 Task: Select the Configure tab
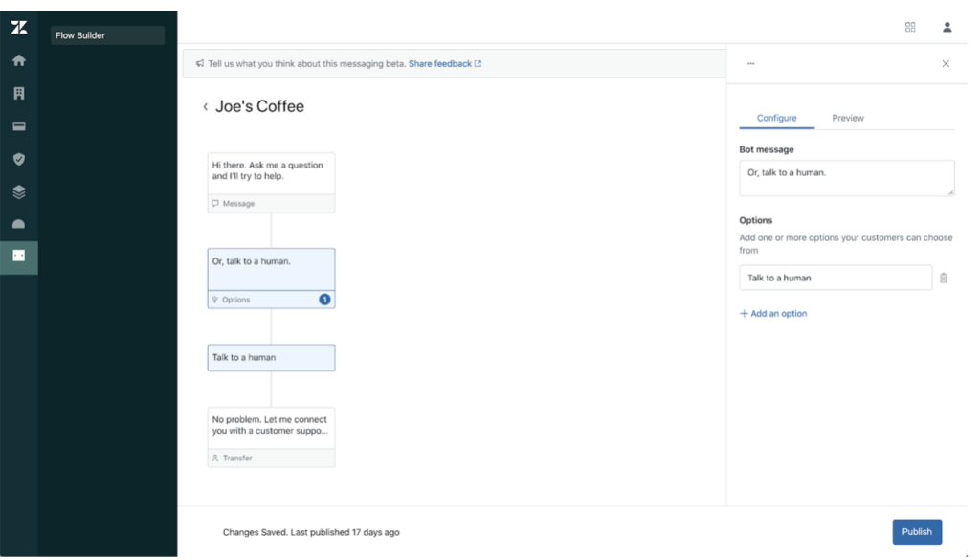click(x=776, y=118)
